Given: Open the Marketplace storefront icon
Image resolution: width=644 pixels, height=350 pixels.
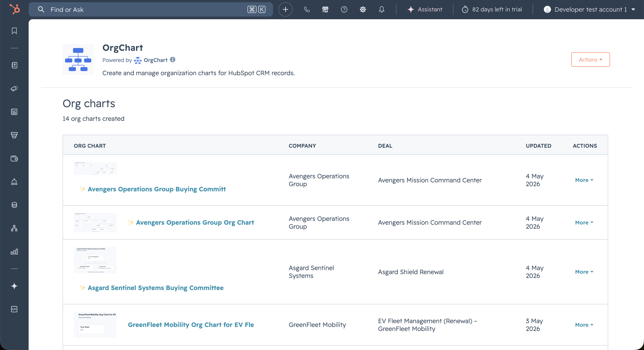Looking at the screenshot, I should (x=325, y=9).
